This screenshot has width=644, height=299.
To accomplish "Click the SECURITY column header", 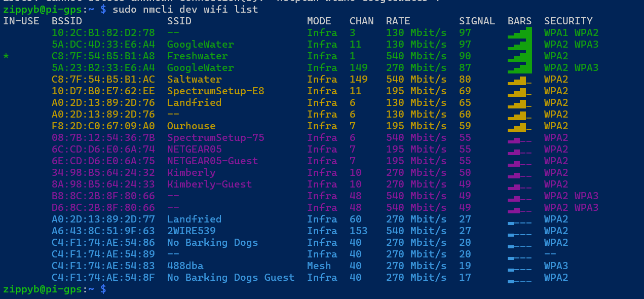I will (568, 21).
